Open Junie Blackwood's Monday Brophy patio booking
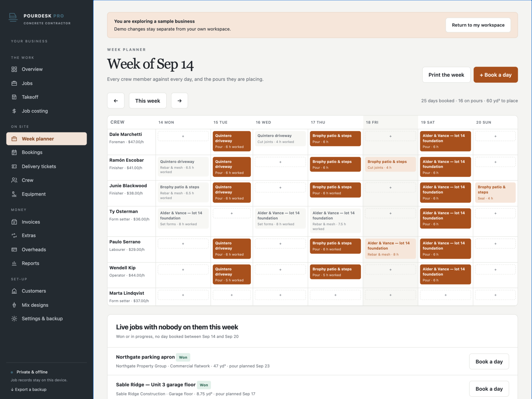This screenshot has height=399, width=532. pos(183,192)
